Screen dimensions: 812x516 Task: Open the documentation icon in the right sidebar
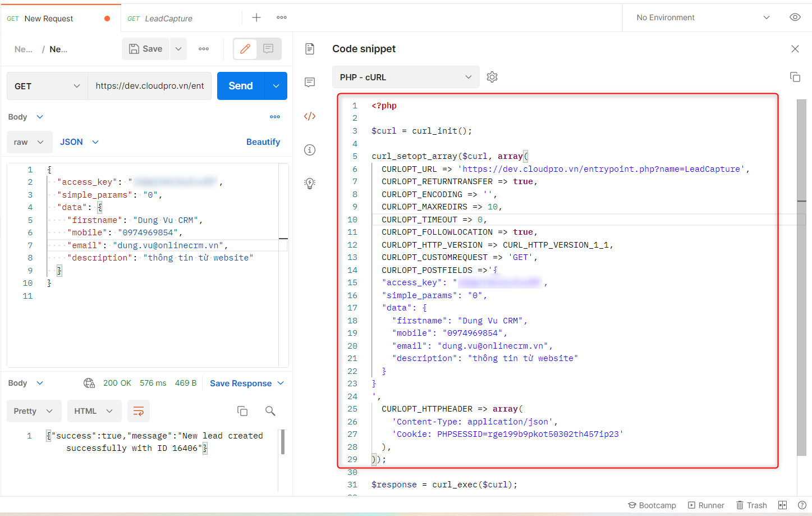[310, 49]
